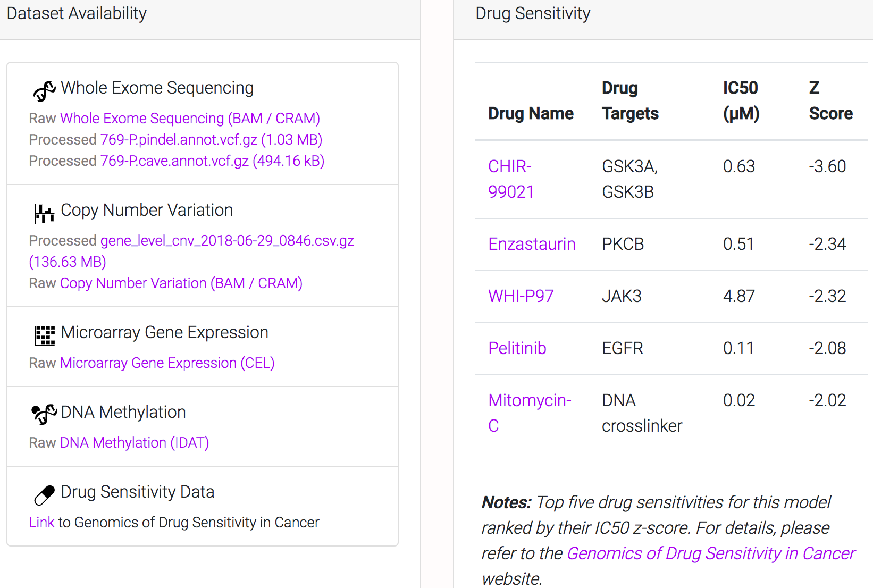Open Microarray Gene Expression (CEL) link
The width and height of the screenshot is (873, 588).
pos(167,363)
